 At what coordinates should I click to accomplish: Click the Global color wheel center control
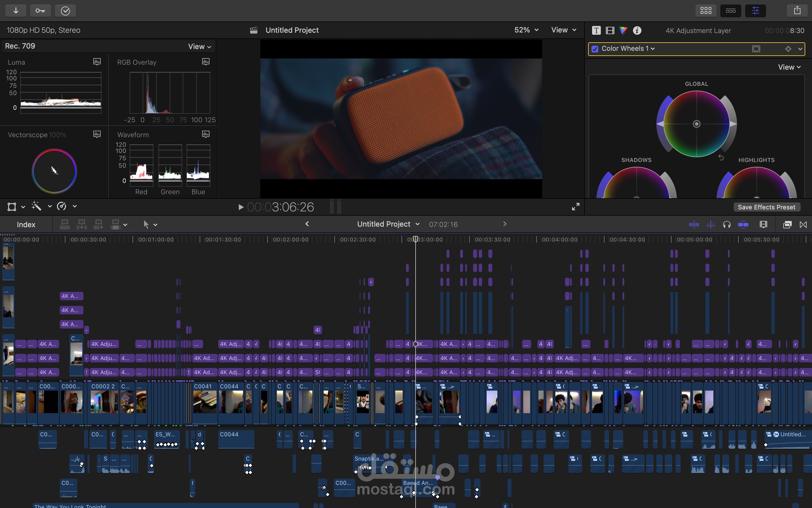[697, 124]
